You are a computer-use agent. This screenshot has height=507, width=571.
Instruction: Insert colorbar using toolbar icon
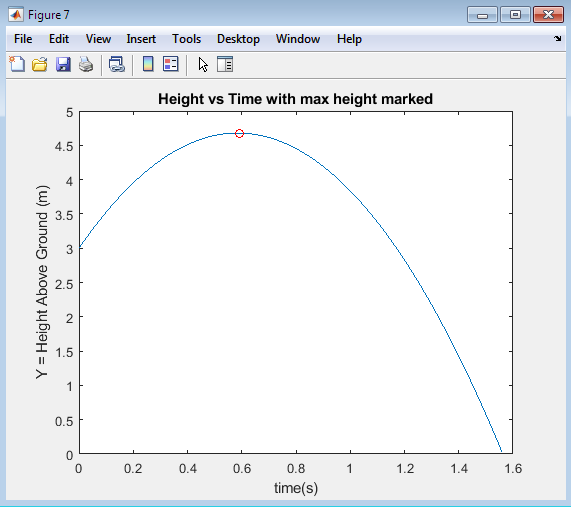coord(148,64)
